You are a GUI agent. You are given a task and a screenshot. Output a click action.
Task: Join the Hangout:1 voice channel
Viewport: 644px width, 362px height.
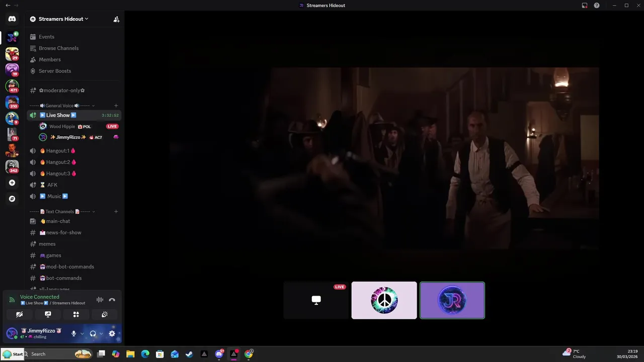point(74,151)
